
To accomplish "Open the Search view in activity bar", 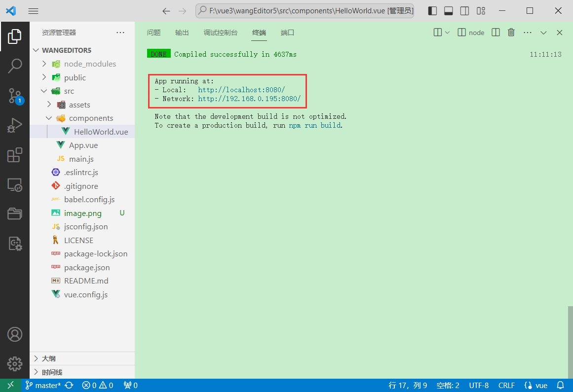I will click(15, 66).
